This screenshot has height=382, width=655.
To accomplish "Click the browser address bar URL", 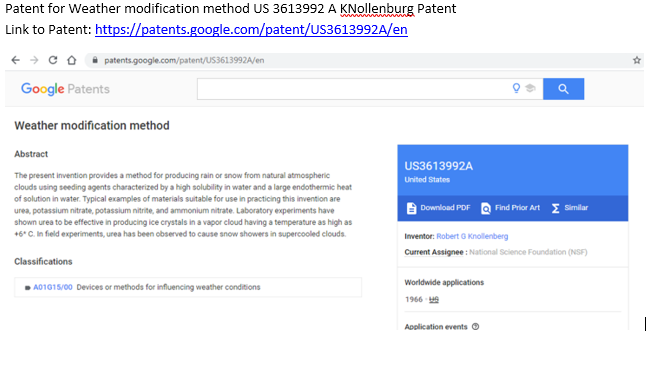I will (184, 60).
